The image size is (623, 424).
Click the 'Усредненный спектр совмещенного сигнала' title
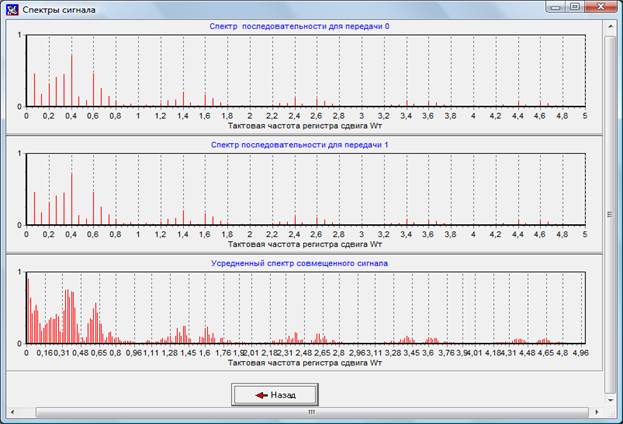click(307, 262)
